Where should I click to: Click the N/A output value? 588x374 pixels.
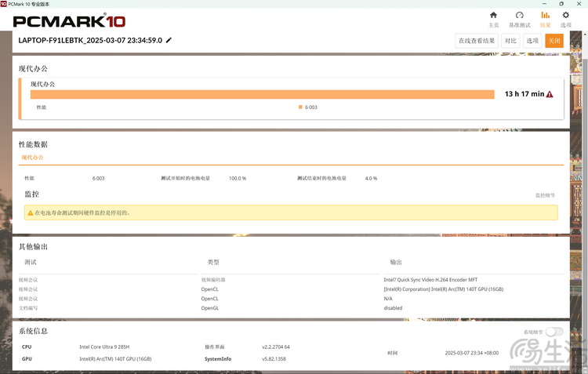388,299
